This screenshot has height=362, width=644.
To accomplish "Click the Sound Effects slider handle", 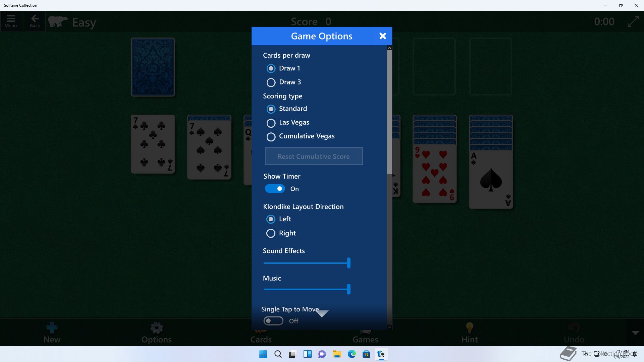I will [349, 263].
